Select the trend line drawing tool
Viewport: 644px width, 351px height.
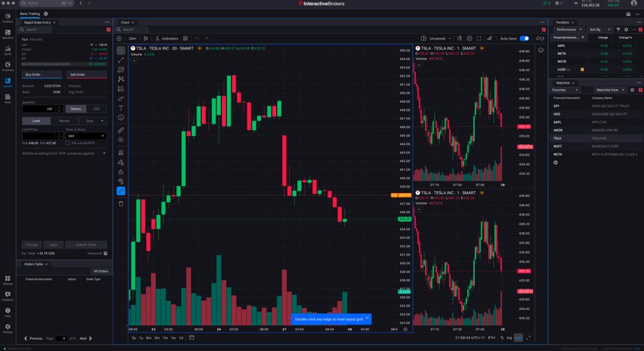[121, 60]
